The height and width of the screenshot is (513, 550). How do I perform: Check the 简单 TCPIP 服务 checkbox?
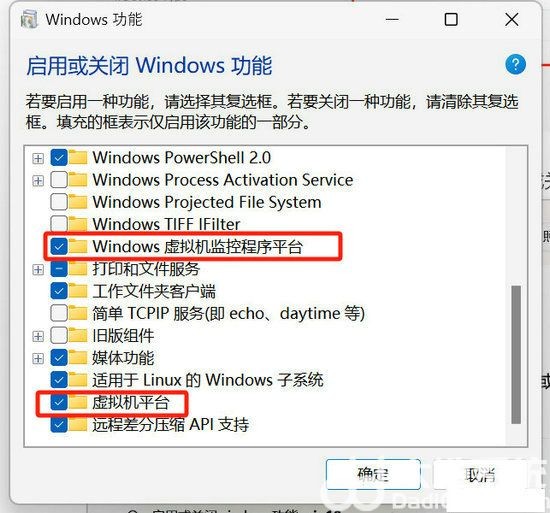click(x=59, y=313)
